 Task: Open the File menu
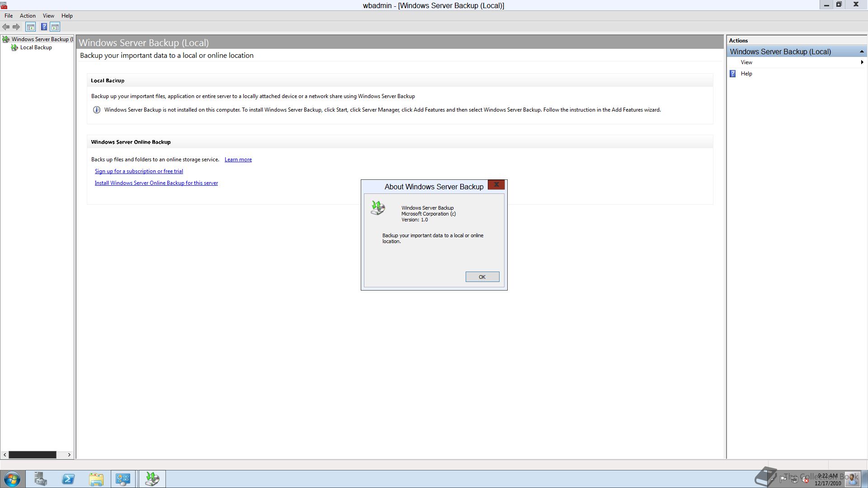(9, 16)
